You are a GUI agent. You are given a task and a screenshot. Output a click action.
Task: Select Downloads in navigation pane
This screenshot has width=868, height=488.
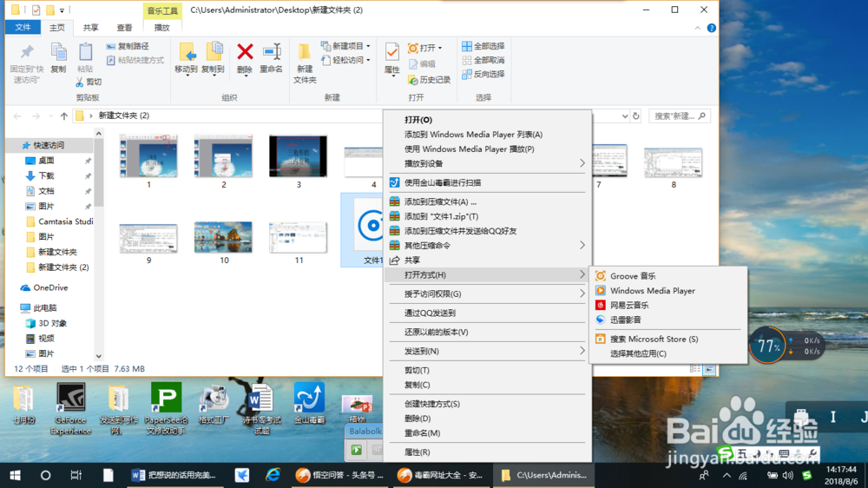pyautogui.click(x=46, y=175)
